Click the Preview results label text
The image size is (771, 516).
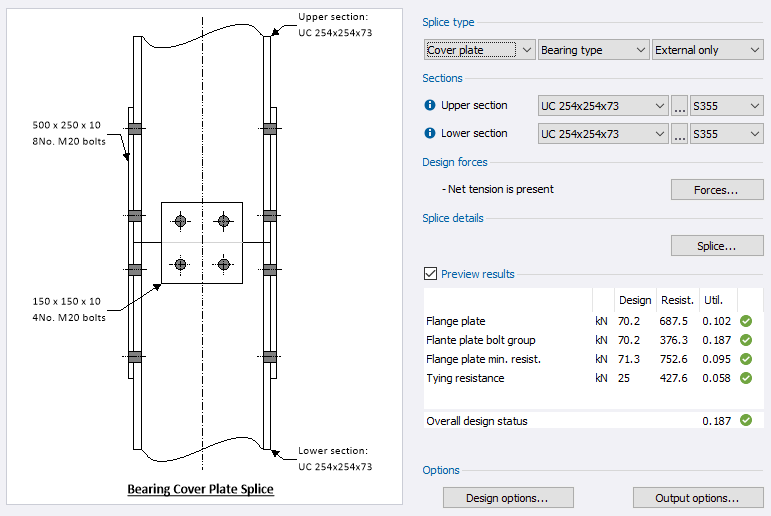(477, 274)
